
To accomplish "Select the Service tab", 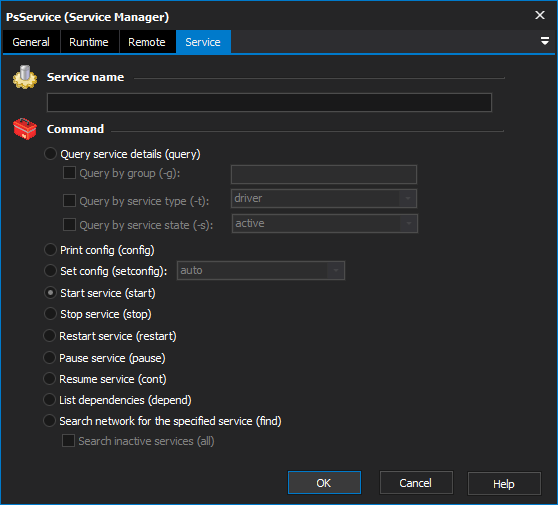I will 203,42.
